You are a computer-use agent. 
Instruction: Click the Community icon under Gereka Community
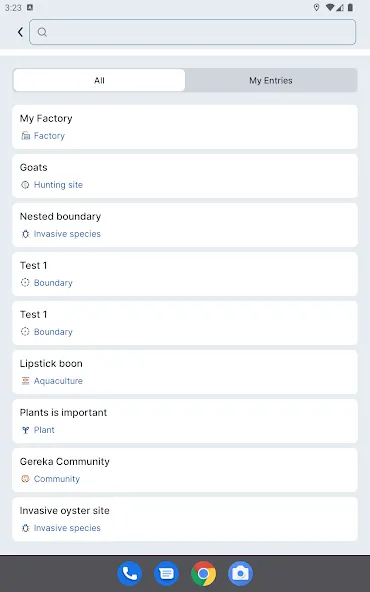point(25,479)
